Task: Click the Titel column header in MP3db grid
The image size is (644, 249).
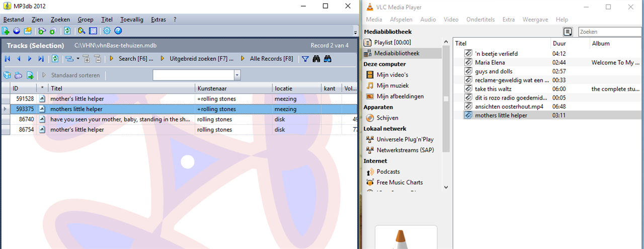Action: coord(122,89)
